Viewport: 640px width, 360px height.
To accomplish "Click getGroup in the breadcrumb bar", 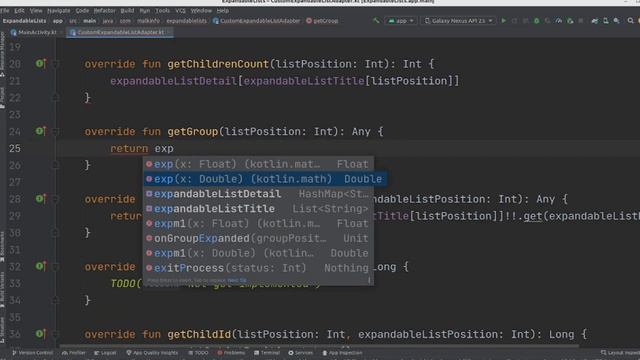I will point(322,21).
